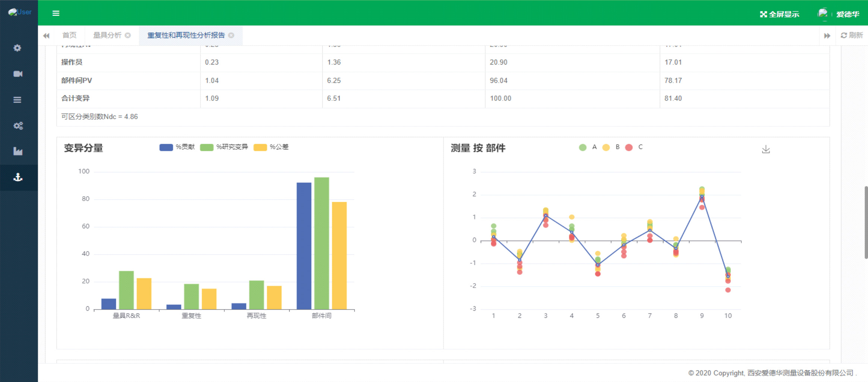Switch to the 首页 tab

[69, 35]
